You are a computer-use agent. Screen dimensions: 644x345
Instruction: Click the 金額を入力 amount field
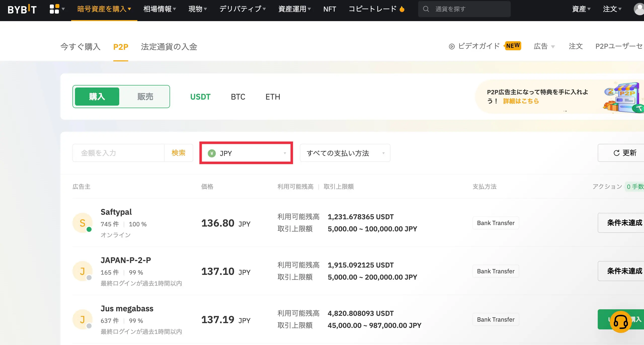click(x=118, y=153)
